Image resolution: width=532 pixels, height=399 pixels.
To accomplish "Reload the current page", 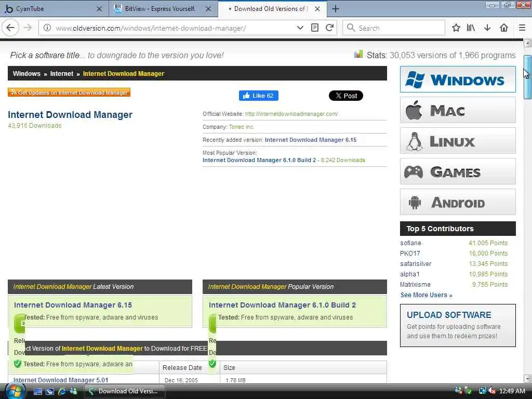I will tap(329, 28).
